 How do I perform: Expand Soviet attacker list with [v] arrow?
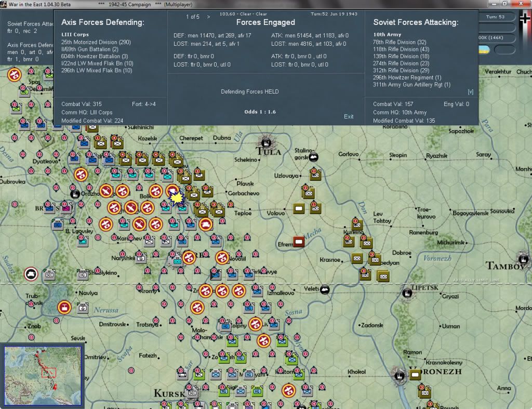pos(471,91)
